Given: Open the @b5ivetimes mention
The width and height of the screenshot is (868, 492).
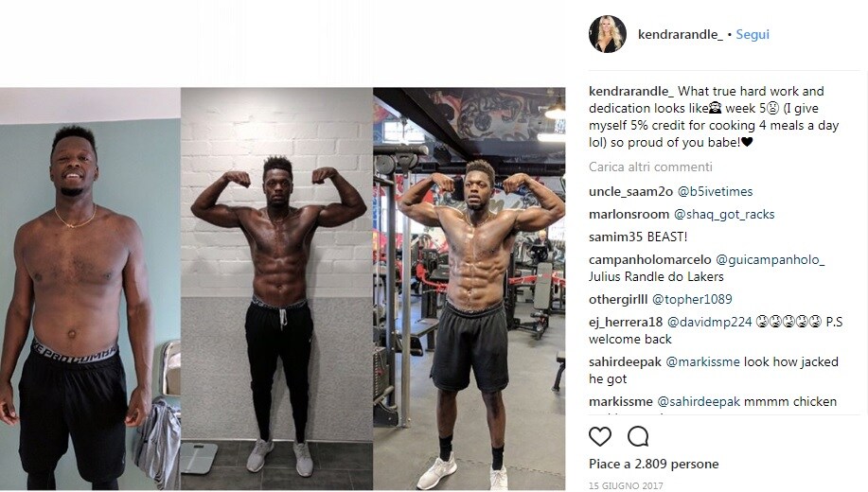Looking at the screenshot, I should point(716,191).
